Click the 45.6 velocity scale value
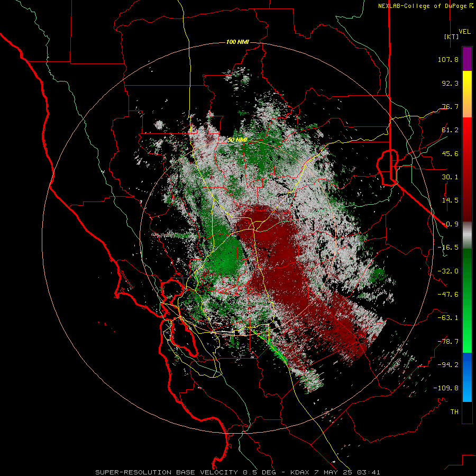 [450, 153]
